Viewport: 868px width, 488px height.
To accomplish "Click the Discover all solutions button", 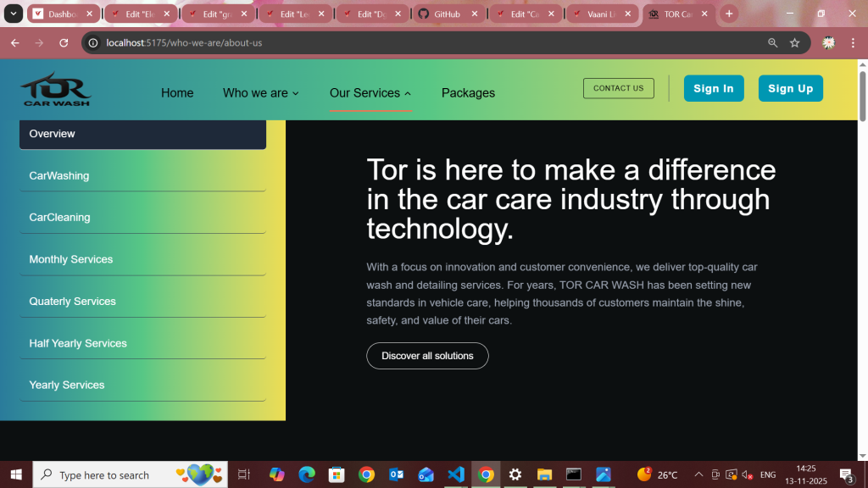I will pos(427,356).
